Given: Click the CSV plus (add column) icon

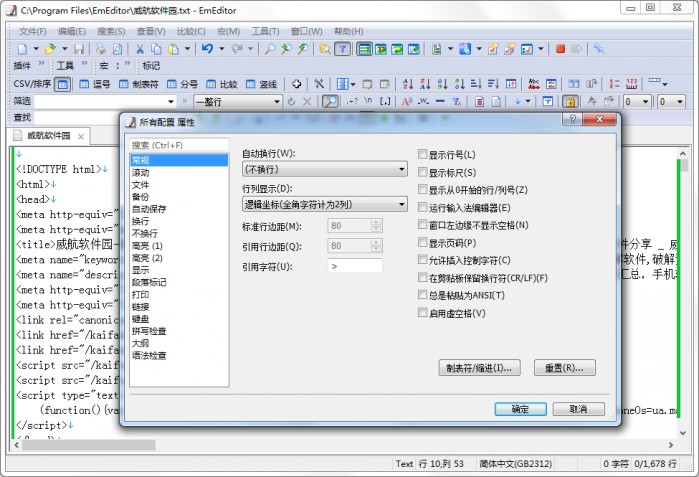Looking at the screenshot, I should [296, 84].
